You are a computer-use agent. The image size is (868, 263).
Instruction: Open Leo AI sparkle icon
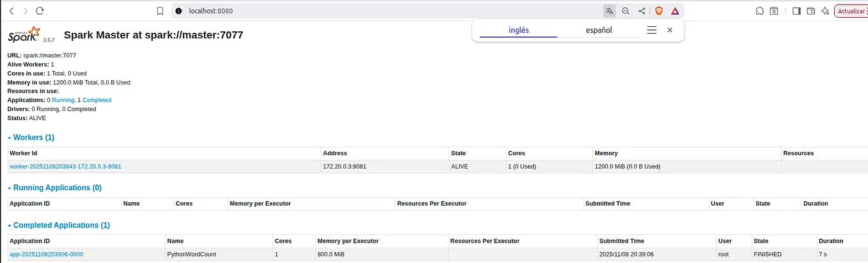825,11
